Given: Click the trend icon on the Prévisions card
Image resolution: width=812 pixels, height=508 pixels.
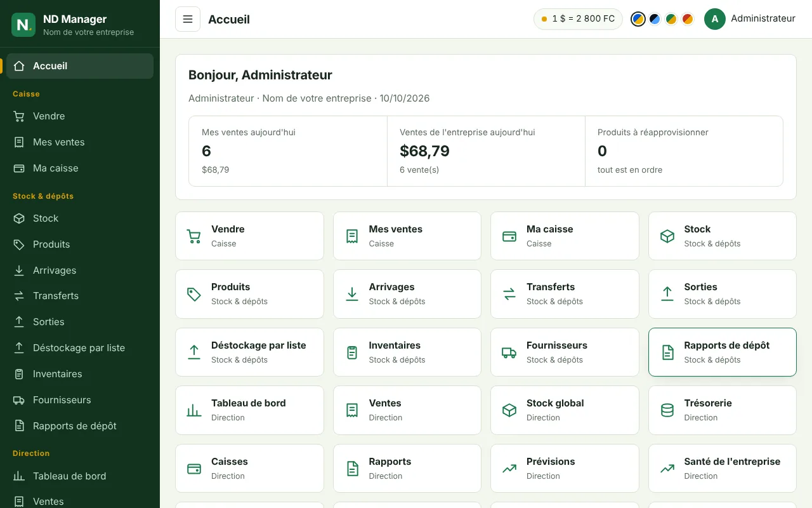Looking at the screenshot, I should [509, 469].
